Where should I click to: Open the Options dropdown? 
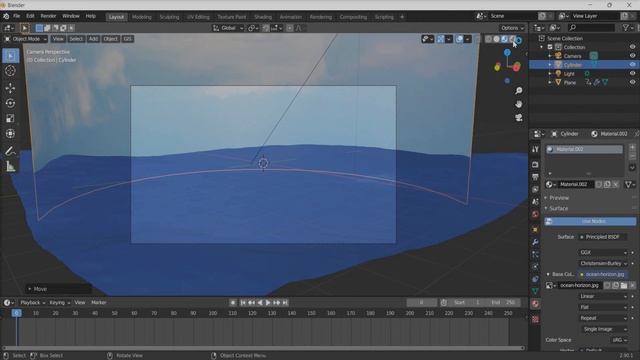512,28
